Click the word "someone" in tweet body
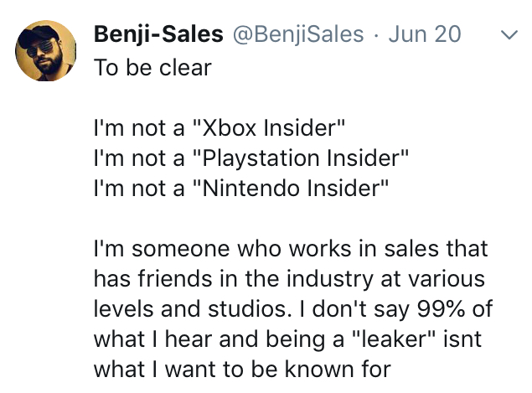Viewport: 532px width, 393px height. (180, 248)
